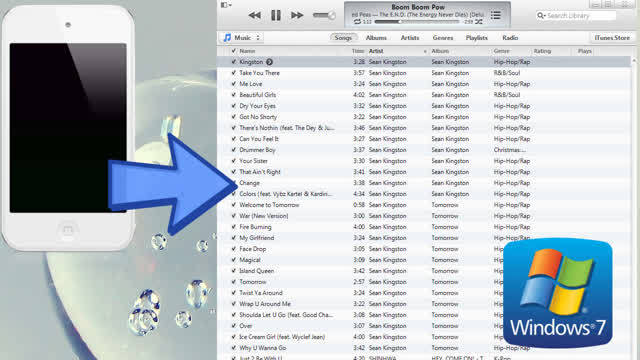Image resolution: width=640 pixels, height=360 pixels.
Task: Click the arrow icon next to Kingston song
Action: (269, 62)
